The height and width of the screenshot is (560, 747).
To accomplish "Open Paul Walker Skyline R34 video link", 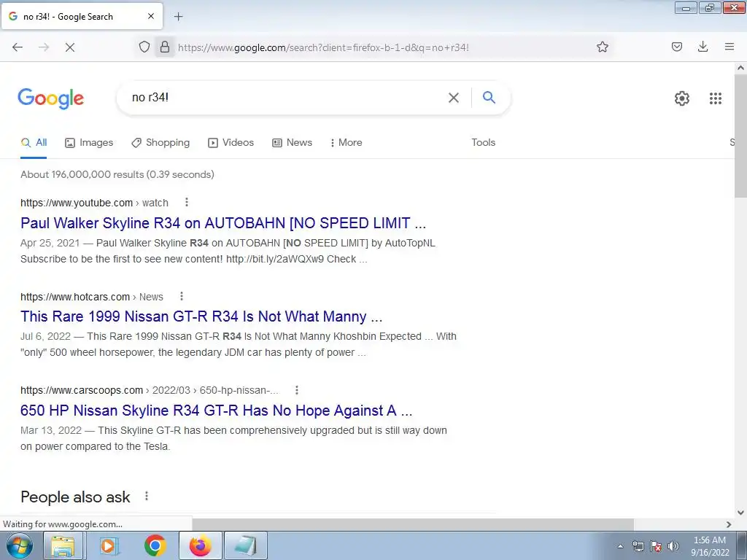I will pos(223,223).
